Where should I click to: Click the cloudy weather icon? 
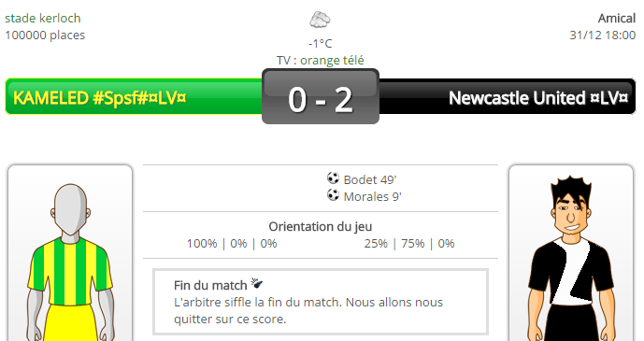pos(320,20)
